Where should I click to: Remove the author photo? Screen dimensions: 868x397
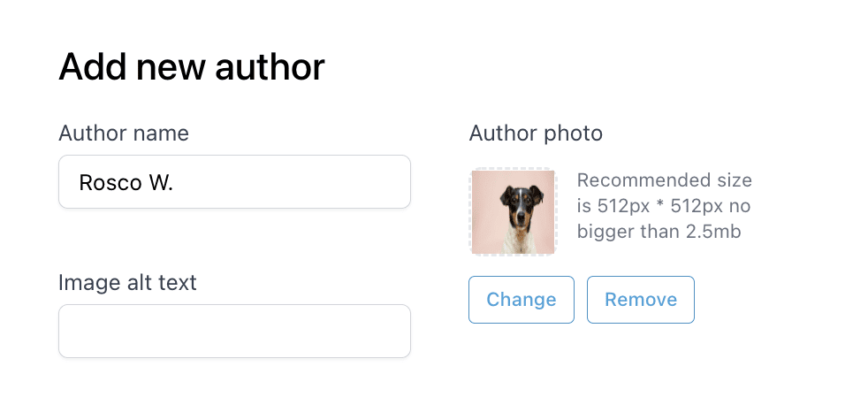641,300
